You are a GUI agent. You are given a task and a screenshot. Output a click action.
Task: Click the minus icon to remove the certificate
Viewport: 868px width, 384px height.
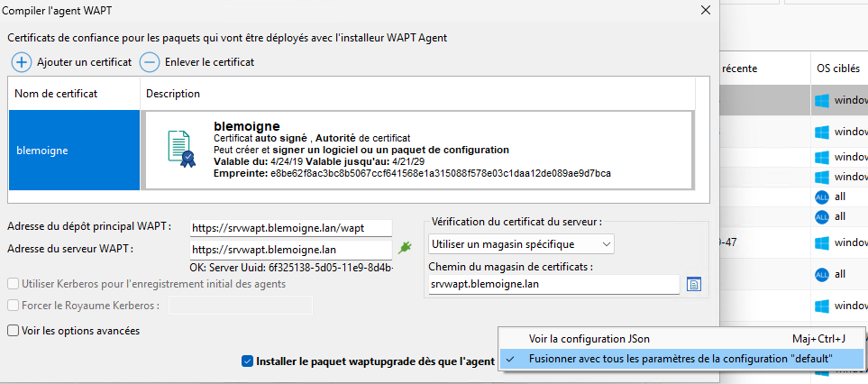150,62
